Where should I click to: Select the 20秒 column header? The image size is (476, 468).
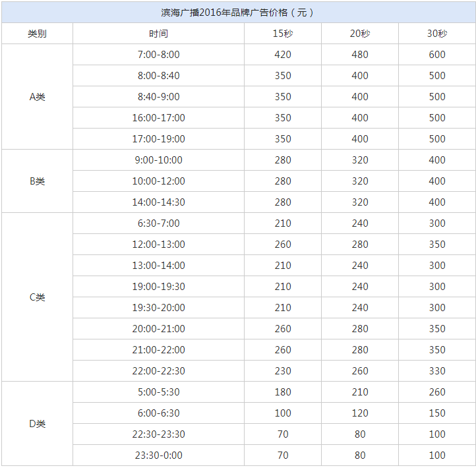360,34
